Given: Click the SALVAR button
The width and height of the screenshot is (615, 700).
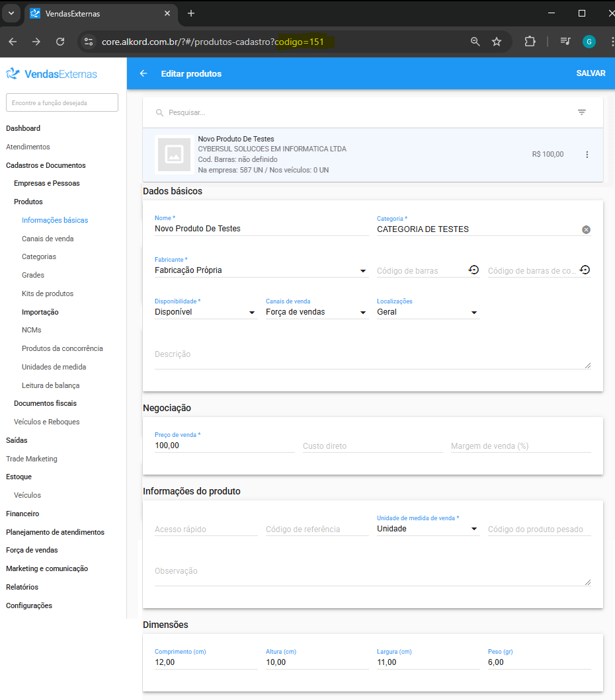Looking at the screenshot, I should 591,73.
